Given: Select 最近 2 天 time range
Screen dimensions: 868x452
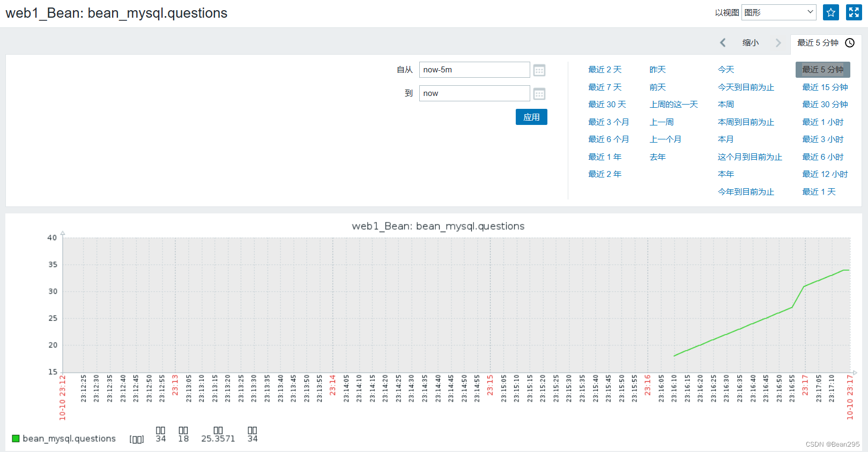Looking at the screenshot, I should pyautogui.click(x=605, y=70).
